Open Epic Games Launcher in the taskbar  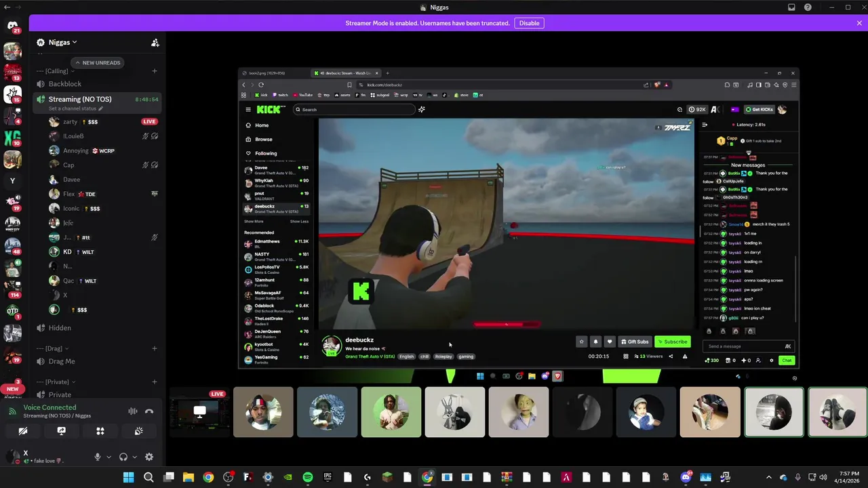[x=328, y=477]
